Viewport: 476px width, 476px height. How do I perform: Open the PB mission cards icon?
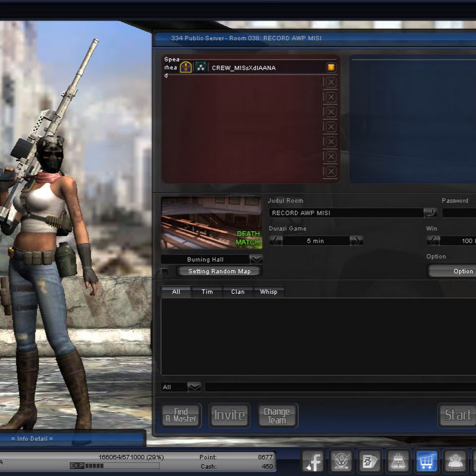point(370,461)
